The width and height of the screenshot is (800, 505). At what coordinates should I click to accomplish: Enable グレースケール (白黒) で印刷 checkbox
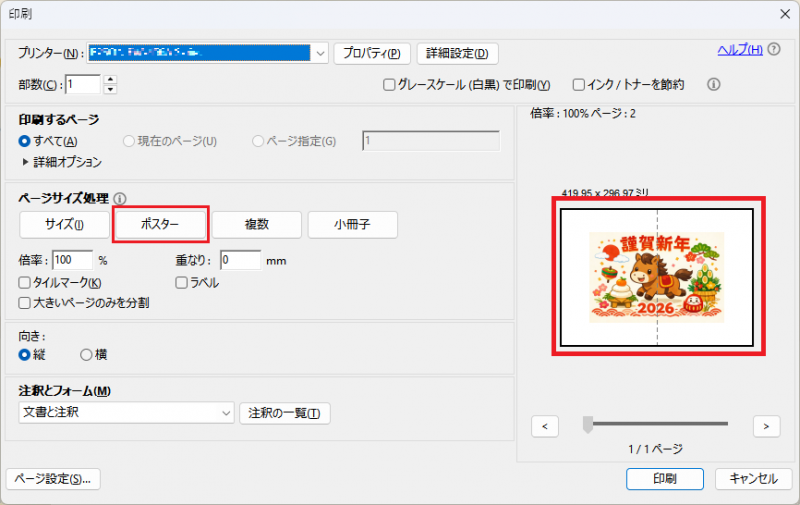[x=390, y=85]
